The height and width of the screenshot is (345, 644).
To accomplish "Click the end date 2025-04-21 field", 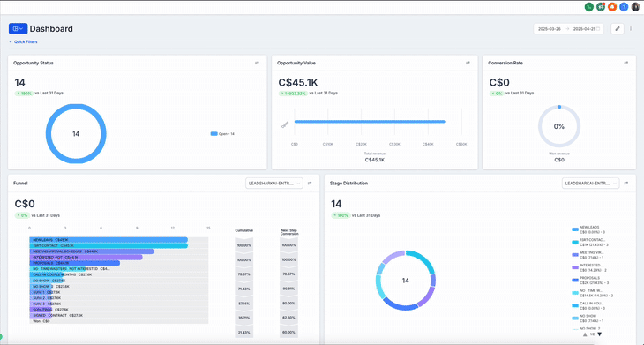I will pos(584,29).
